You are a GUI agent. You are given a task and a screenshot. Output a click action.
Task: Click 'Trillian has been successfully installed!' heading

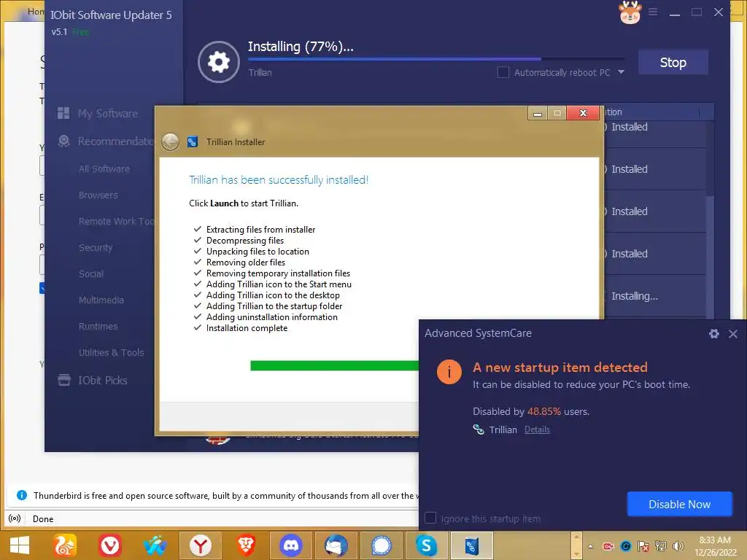coord(279,180)
